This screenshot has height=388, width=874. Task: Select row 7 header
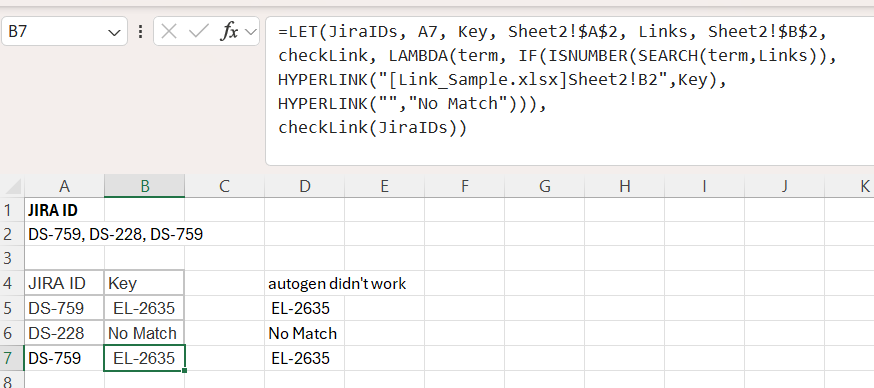(x=12, y=358)
